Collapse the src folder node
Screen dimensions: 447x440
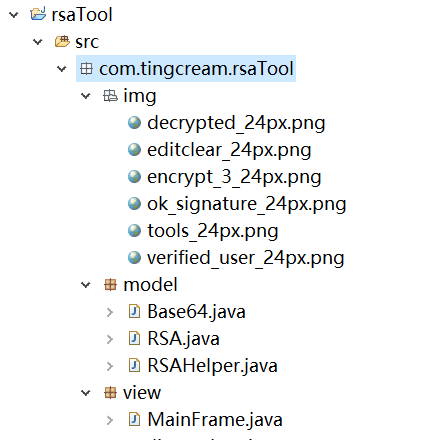coord(38,42)
